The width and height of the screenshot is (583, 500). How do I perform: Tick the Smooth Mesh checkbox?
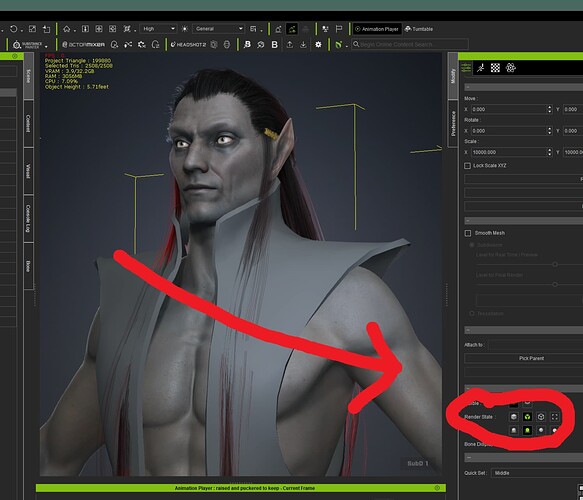click(x=468, y=233)
